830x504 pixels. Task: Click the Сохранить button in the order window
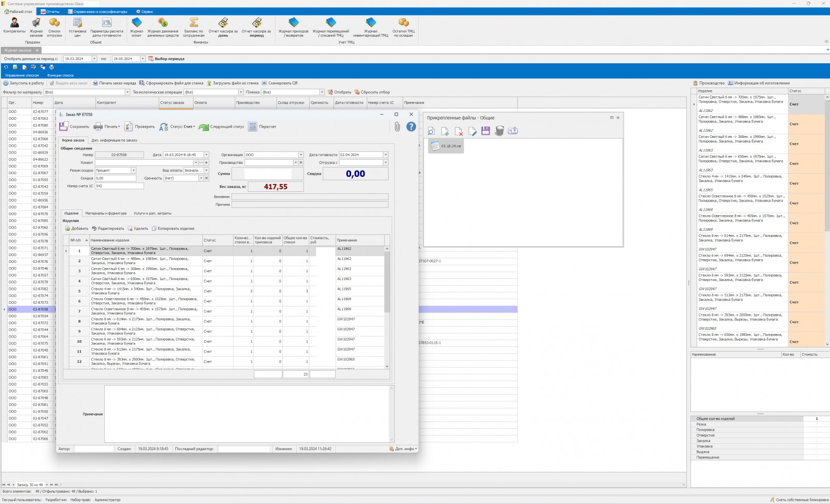click(x=74, y=127)
